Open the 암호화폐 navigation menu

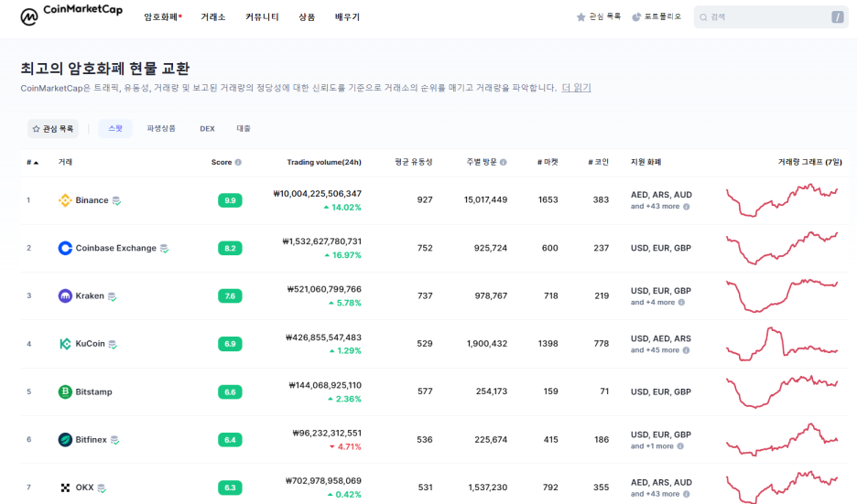162,17
